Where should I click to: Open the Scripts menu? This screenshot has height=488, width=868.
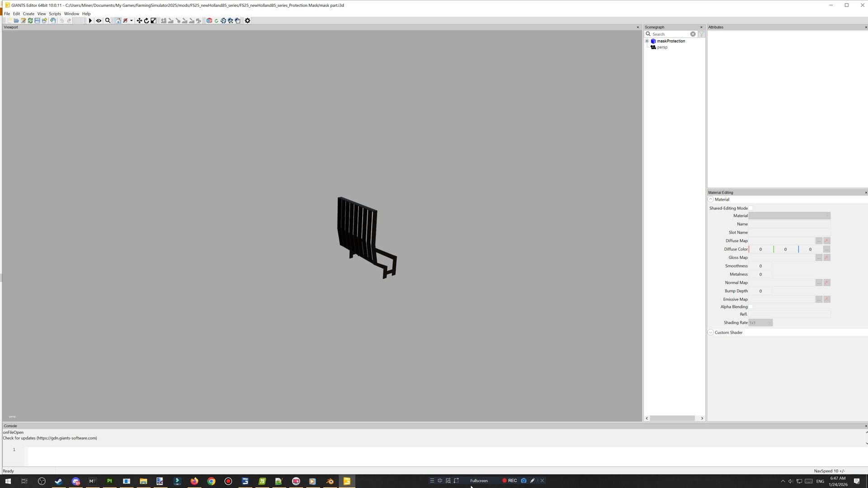click(55, 14)
